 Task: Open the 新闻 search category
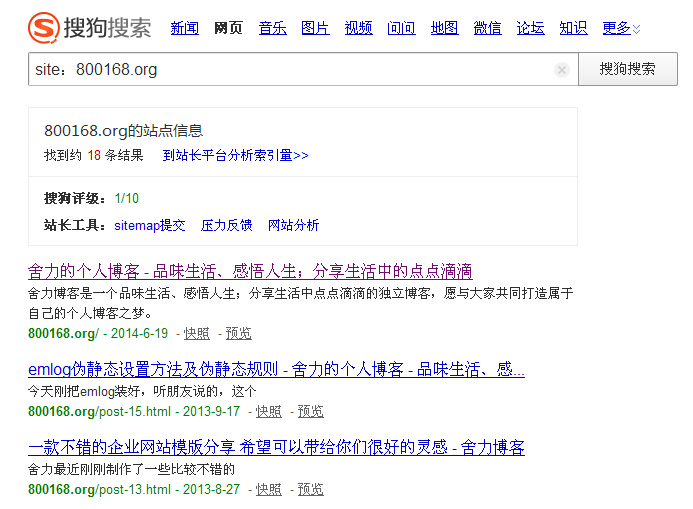[185, 28]
